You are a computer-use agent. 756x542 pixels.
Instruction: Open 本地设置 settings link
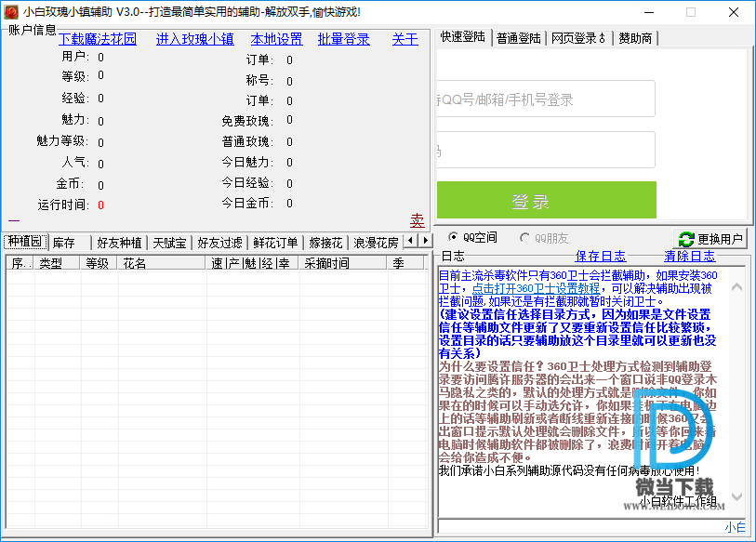click(x=276, y=39)
